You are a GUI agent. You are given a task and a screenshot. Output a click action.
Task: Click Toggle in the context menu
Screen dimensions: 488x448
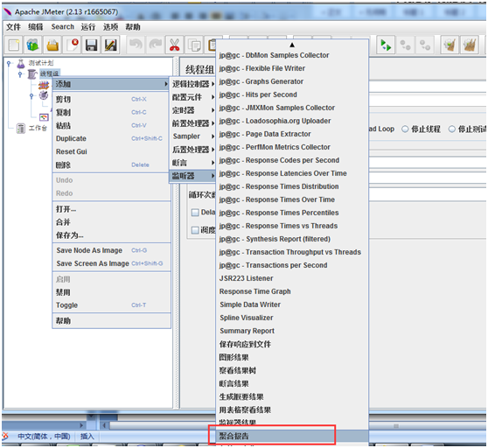click(111, 305)
